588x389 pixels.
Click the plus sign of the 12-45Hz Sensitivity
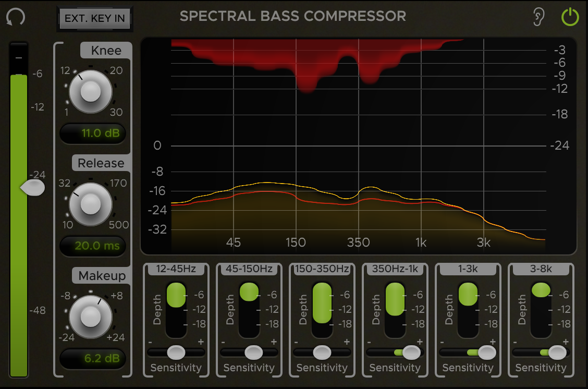click(x=201, y=342)
